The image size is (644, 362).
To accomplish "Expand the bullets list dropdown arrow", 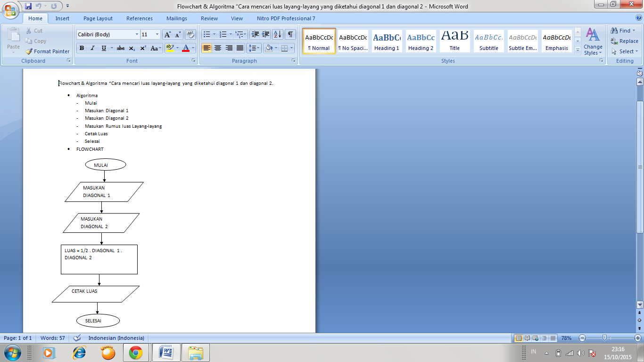I will pos(214,34).
